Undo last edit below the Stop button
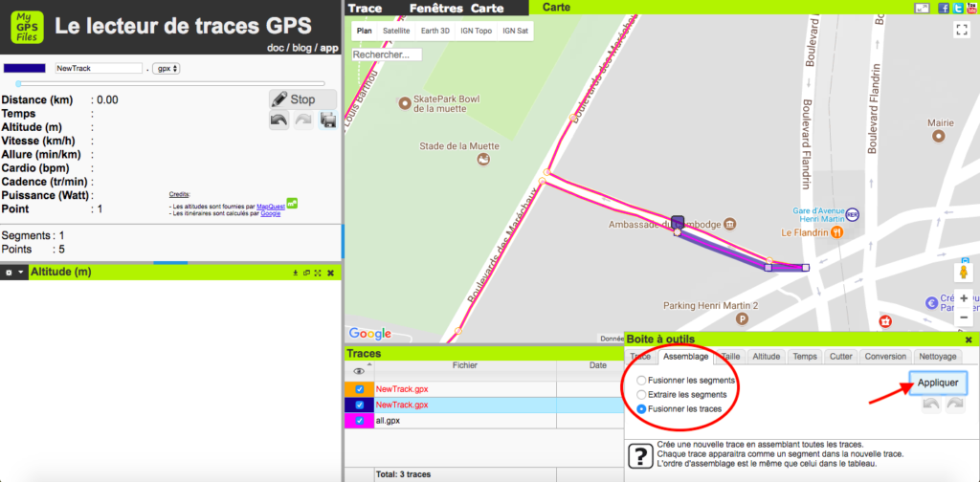This screenshot has width=980, height=482. 278,120
